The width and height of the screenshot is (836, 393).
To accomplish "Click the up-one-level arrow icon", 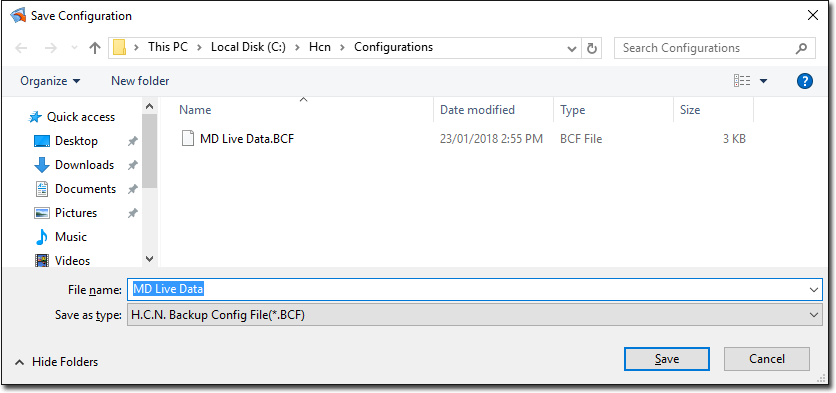I will pyautogui.click(x=95, y=48).
